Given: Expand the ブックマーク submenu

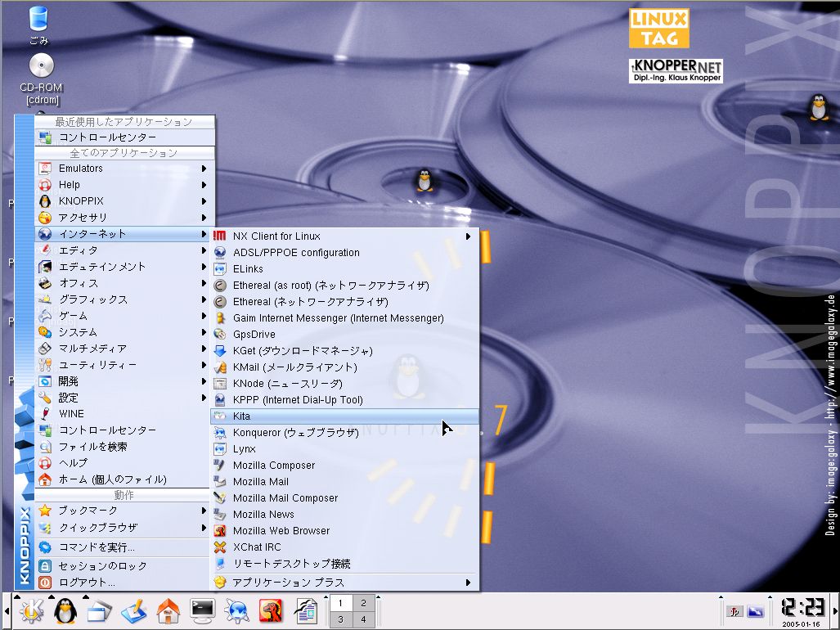Looking at the screenshot, I should tap(123, 511).
